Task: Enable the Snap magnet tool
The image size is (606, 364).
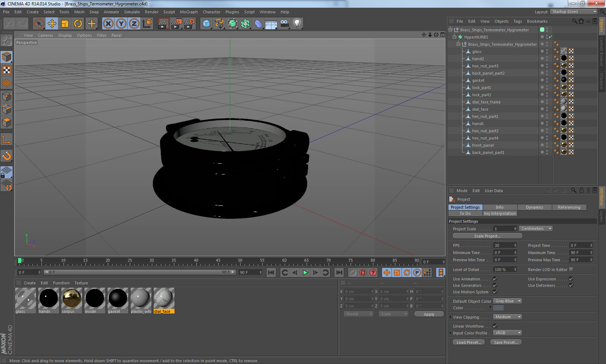Action: pyautogui.click(x=7, y=156)
